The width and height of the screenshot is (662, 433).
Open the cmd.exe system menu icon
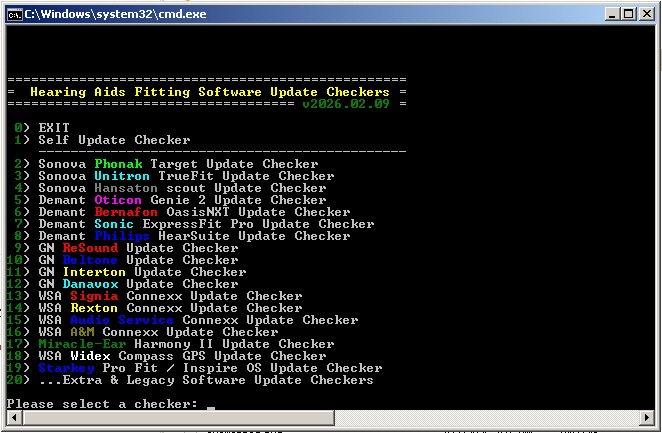coord(15,15)
